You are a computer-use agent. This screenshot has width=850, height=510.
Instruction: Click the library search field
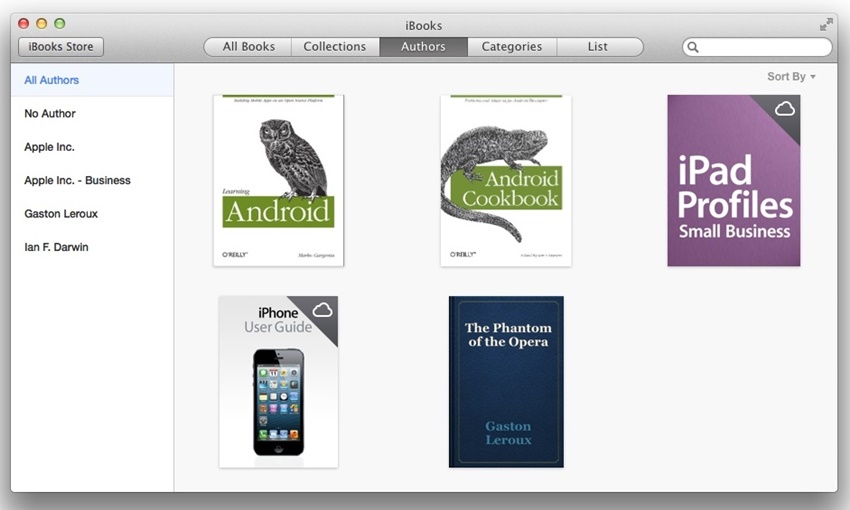click(x=757, y=47)
